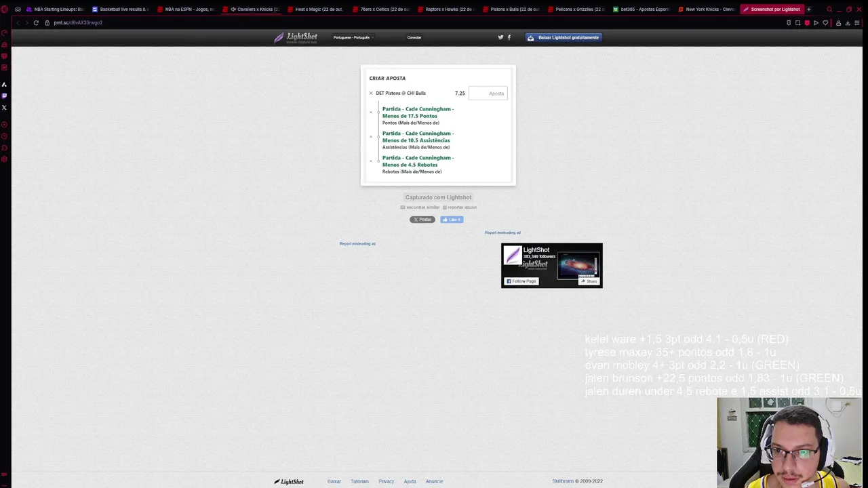This screenshot has height=488, width=868.
Task: Click the Lightshot Facebook icon in header
Action: point(509,37)
